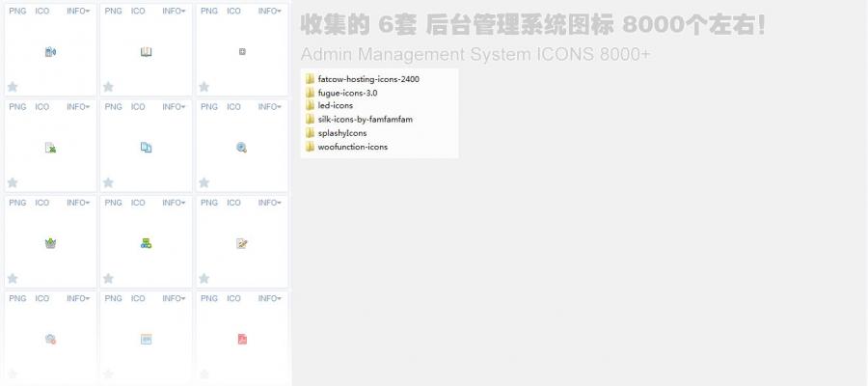Download ICO of the open book icon
Viewport: 868px width, 386px height.
[138, 11]
